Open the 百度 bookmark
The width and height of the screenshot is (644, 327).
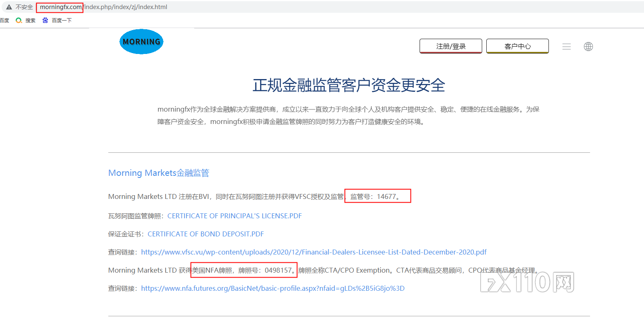click(4, 20)
